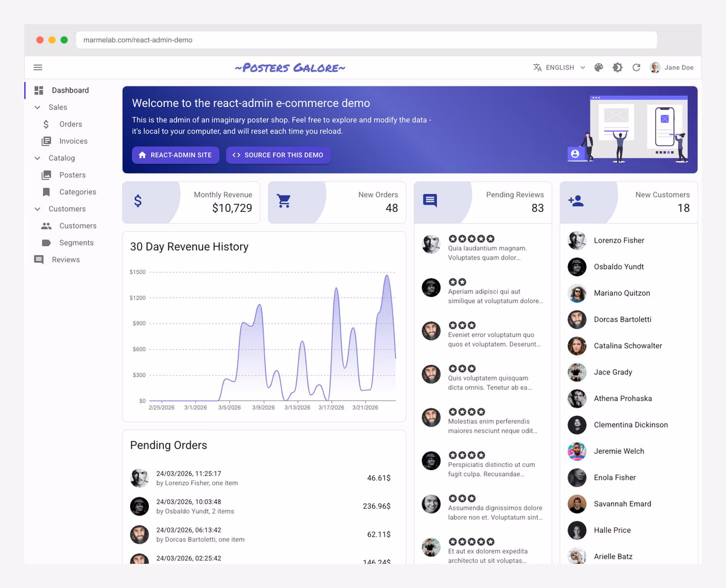Refresh the dashboard data

point(636,67)
